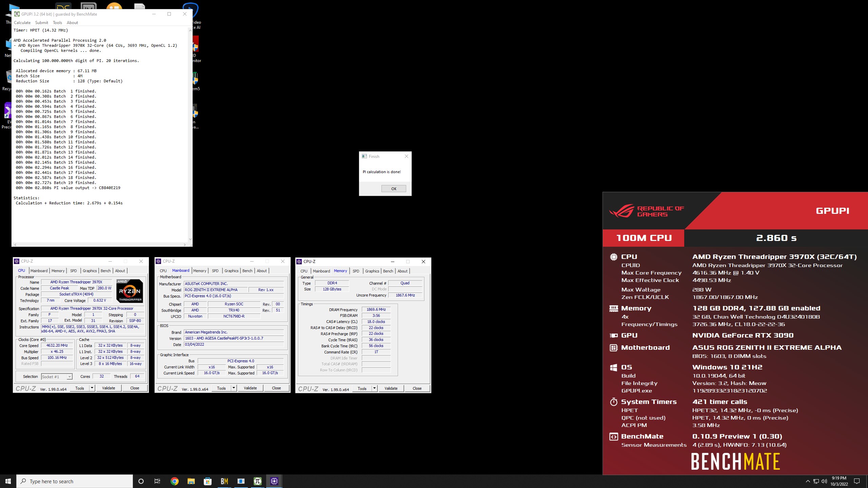Click Validate in right CPU-Z window

[391, 389]
